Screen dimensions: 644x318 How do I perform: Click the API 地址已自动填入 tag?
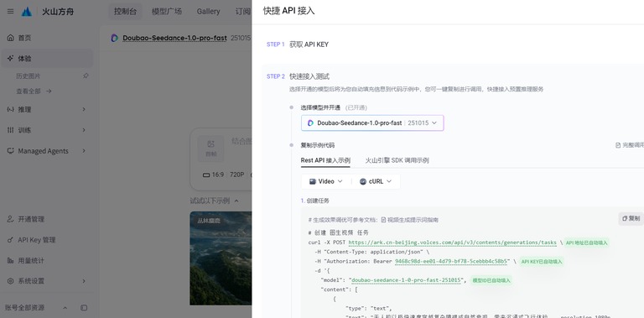pos(586,242)
